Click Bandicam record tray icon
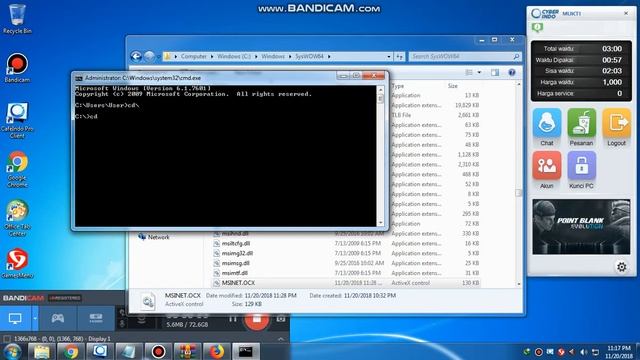The height and width of the screenshot is (360, 640). 538,352
